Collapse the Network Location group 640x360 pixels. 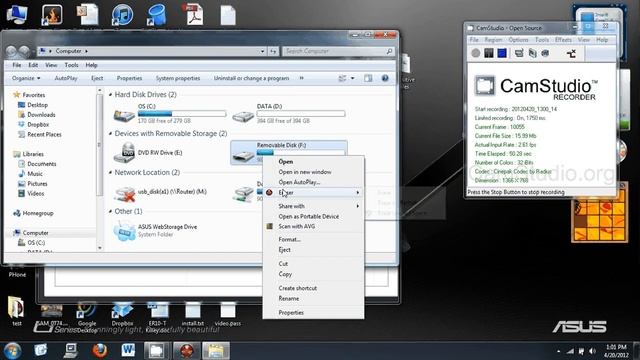point(110,173)
